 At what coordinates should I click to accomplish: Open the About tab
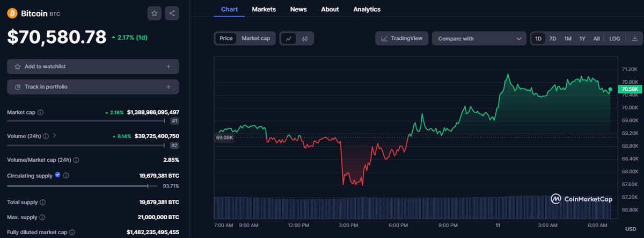tap(330, 9)
